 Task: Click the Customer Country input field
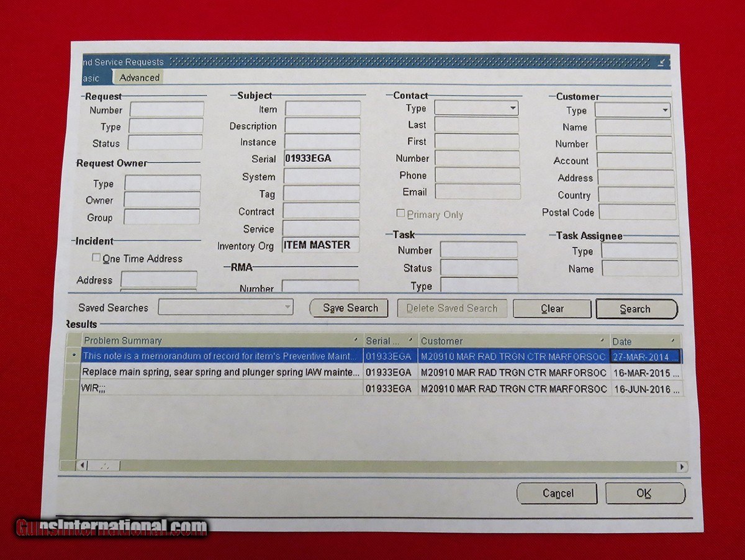[x=636, y=195]
